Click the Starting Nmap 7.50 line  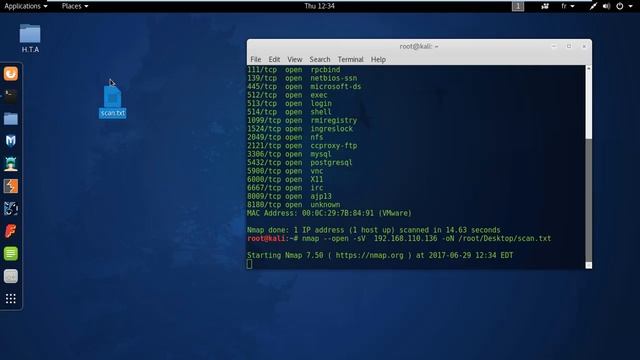coord(380,256)
